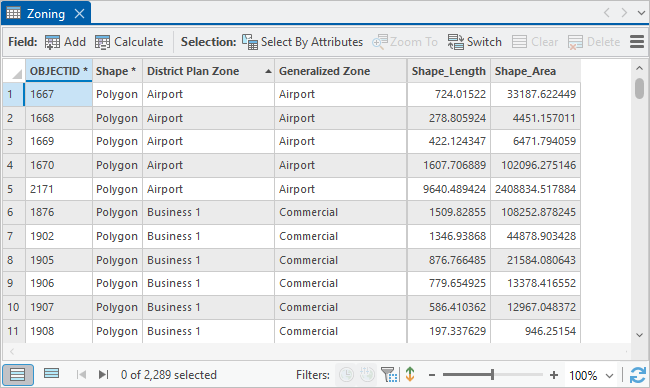Click OBJECTID cell 1667

pos(59,95)
